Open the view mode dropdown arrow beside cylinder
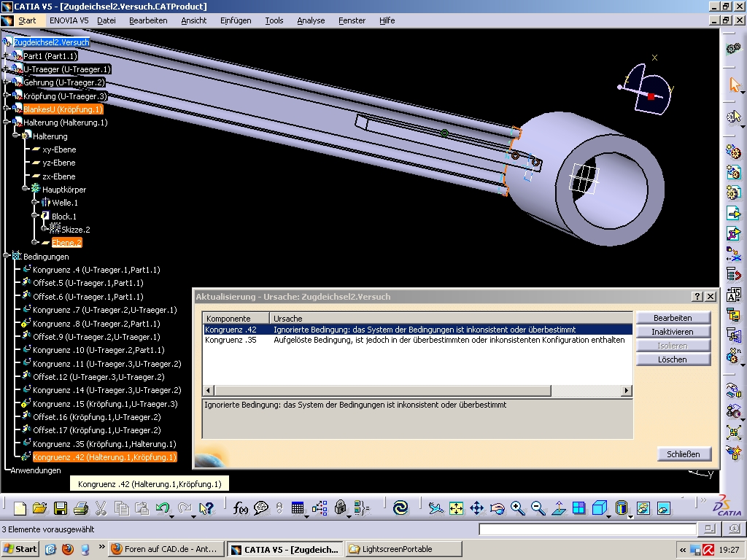This screenshot has width=747, height=560. click(x=631, y=516)
